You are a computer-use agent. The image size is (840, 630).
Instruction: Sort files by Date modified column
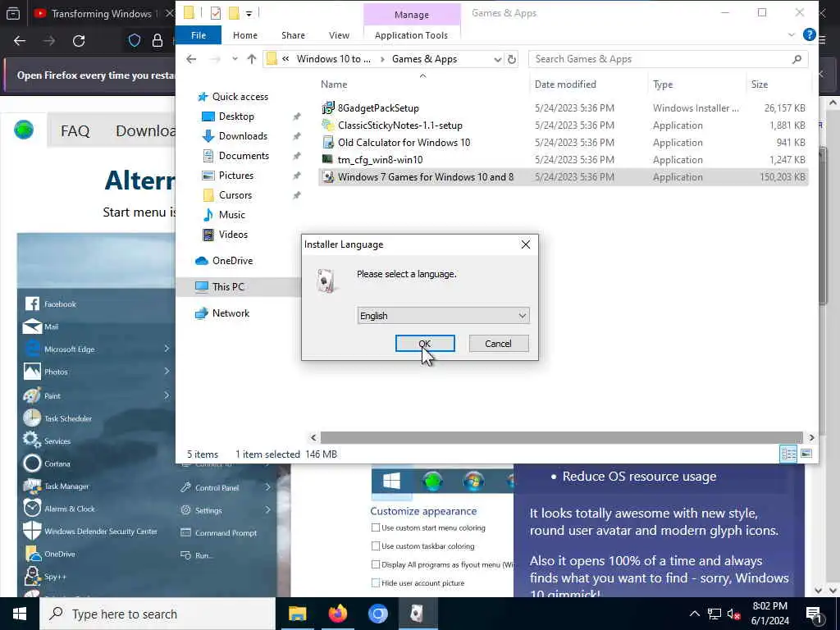click(565, 84)
